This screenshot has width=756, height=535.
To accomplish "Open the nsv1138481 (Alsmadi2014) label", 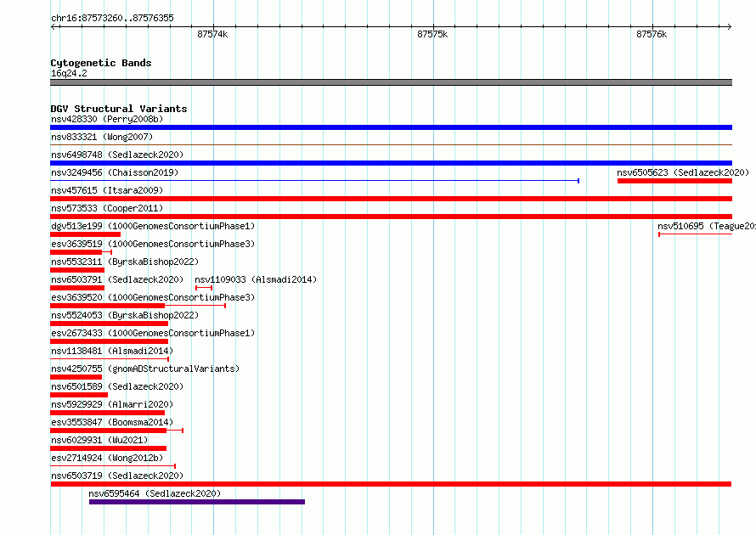I will (x=112, y=351).
